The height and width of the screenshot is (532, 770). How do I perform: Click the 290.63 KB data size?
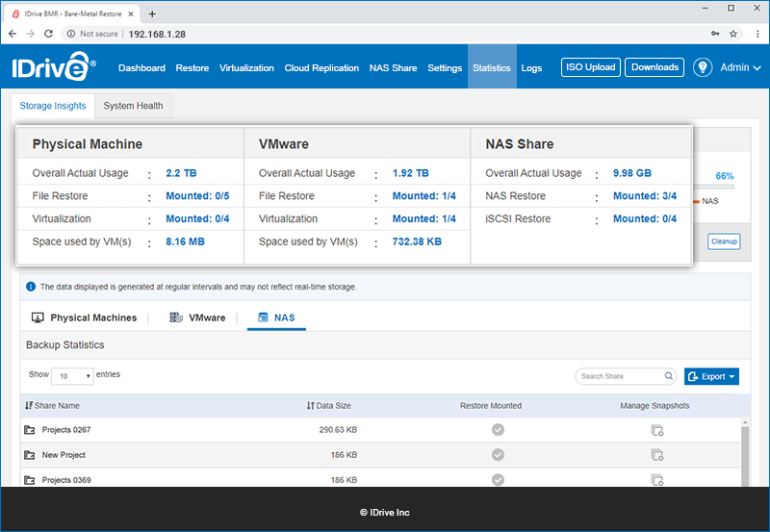pos(338,429)
